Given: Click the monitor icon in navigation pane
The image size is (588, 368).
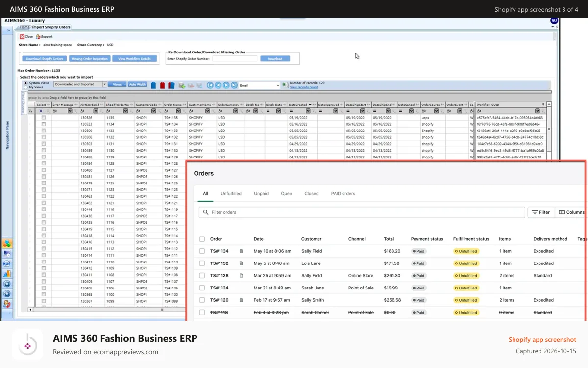Looking at the screenshot, I should (x=7, y=254).
